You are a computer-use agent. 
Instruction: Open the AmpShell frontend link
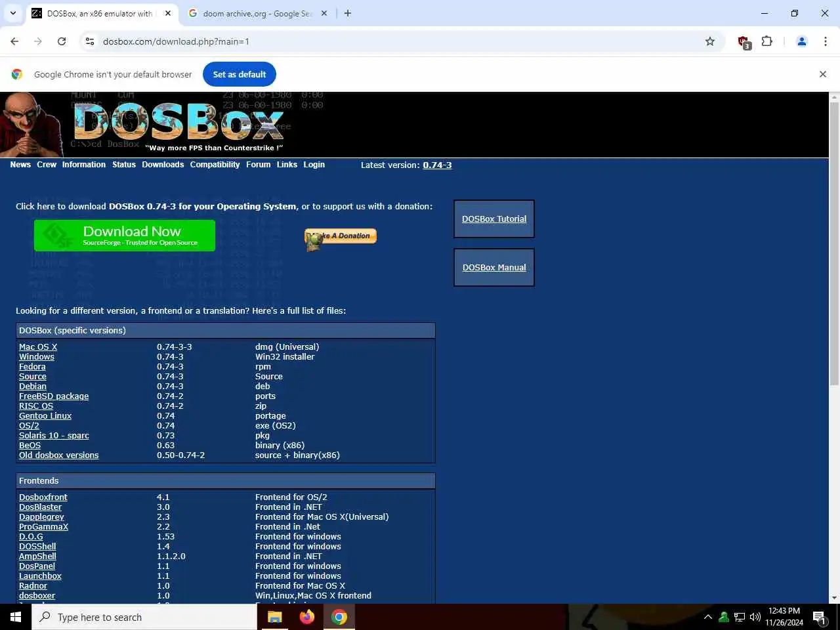pos(37,556)
